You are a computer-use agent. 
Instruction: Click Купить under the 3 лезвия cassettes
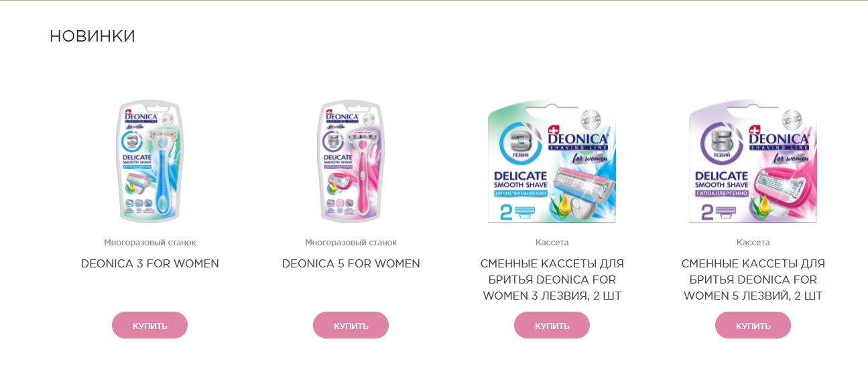[552, 325]
